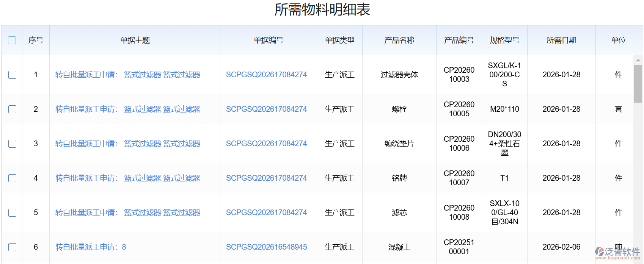This screenshot has width=644, height=264.
Task: Open document number link in row 1
Action: point(266,75)
